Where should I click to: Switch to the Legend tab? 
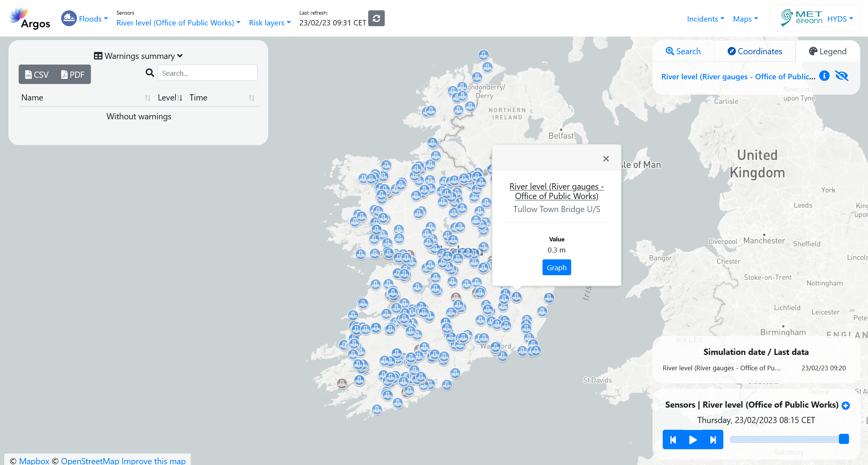point(828,51)
